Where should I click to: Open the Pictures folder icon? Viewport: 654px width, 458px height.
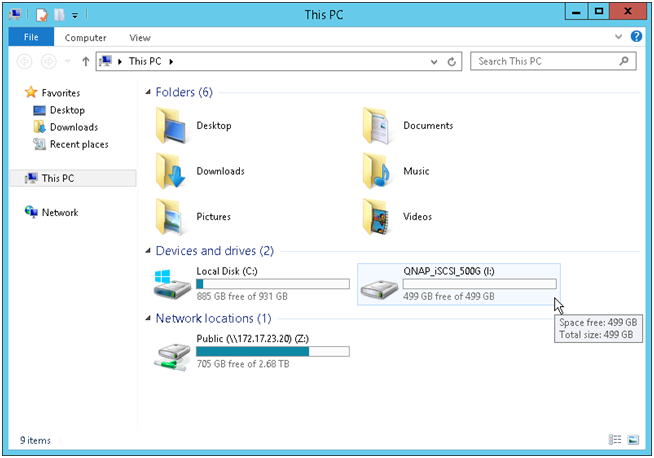[x=172, y=216]
